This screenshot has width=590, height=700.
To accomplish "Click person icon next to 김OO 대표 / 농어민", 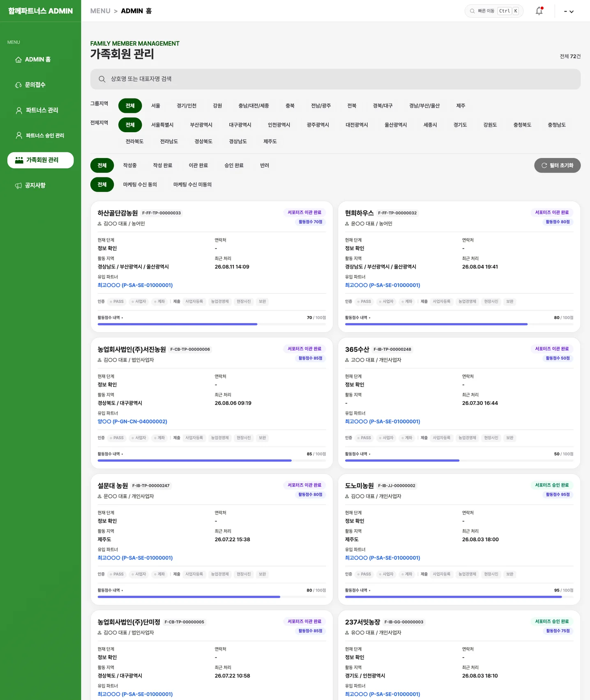I will [99, 224].
